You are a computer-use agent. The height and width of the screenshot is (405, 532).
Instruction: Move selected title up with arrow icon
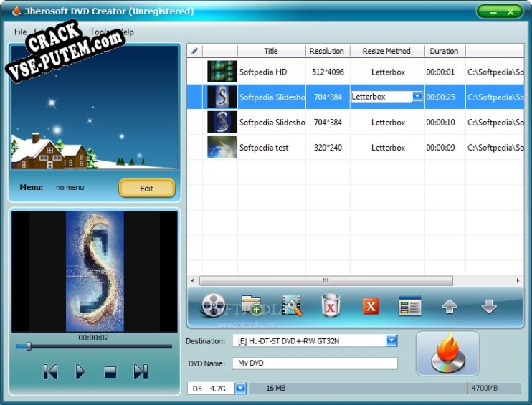click(x=450, y=307)
